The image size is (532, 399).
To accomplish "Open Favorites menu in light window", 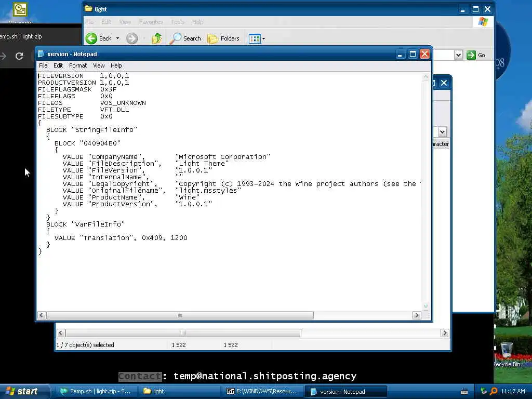I will coord(151,22).
